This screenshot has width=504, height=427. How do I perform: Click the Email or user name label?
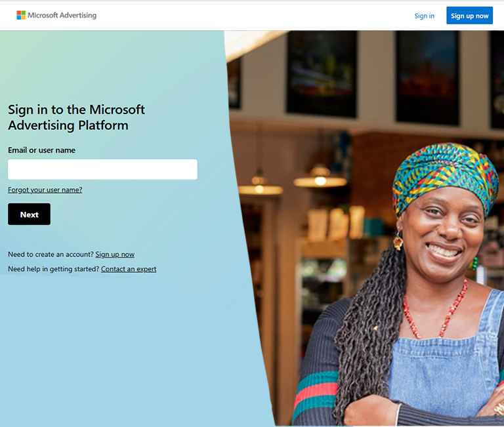(x=42, y=150)
